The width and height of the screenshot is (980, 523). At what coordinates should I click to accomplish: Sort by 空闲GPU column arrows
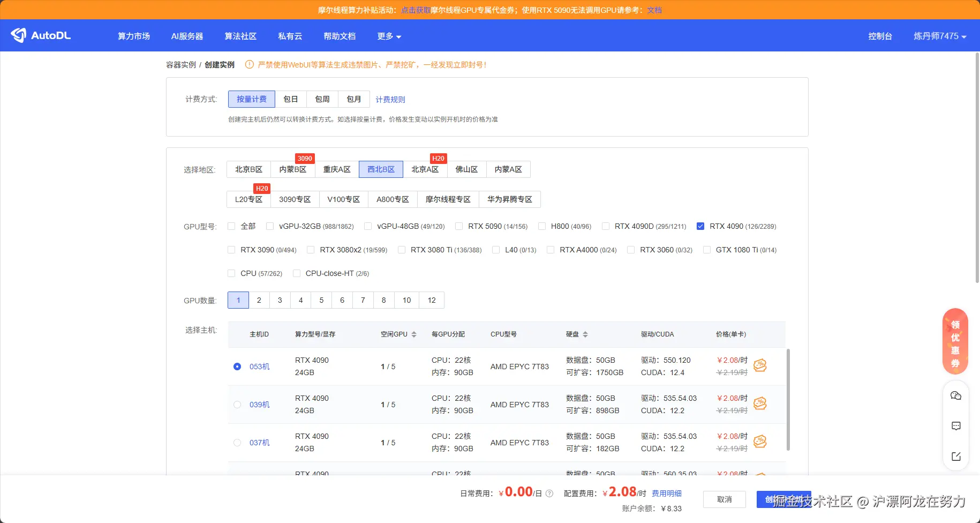click(x=414, y=334)
